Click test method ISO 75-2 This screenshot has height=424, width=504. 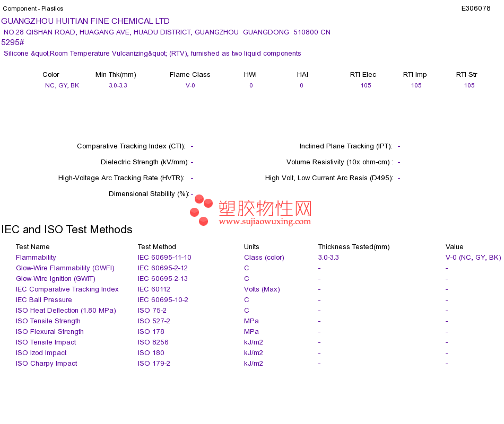pyautogui.click(x=152, y=310)
